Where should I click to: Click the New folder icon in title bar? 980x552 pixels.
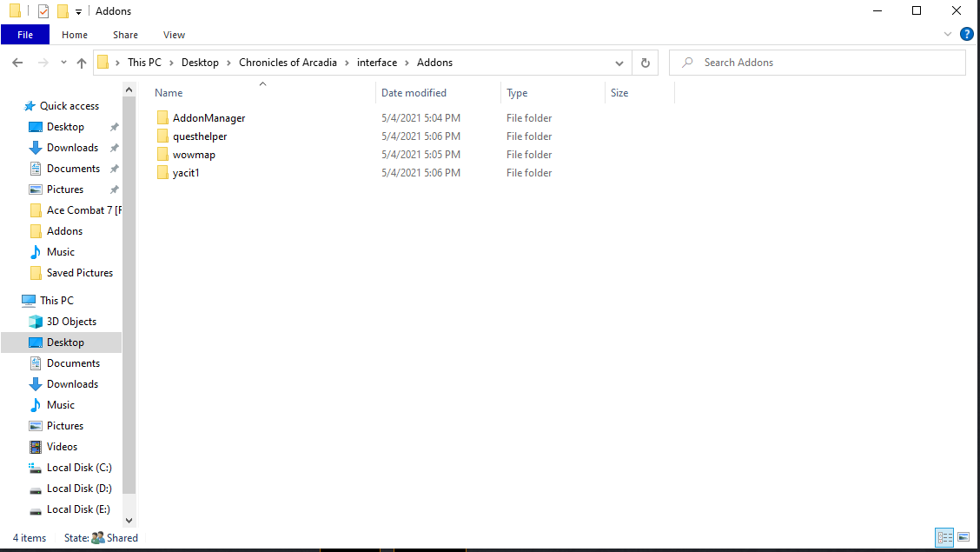63,11
